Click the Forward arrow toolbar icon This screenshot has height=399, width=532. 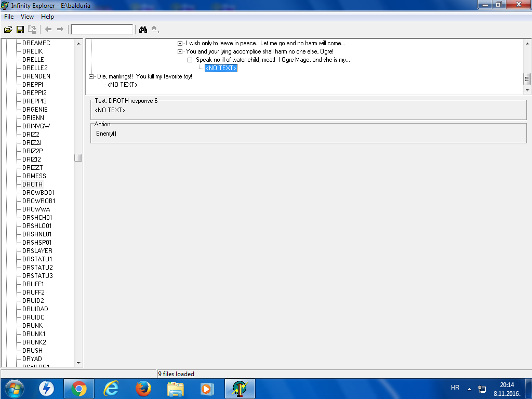[x=60, y=30]
